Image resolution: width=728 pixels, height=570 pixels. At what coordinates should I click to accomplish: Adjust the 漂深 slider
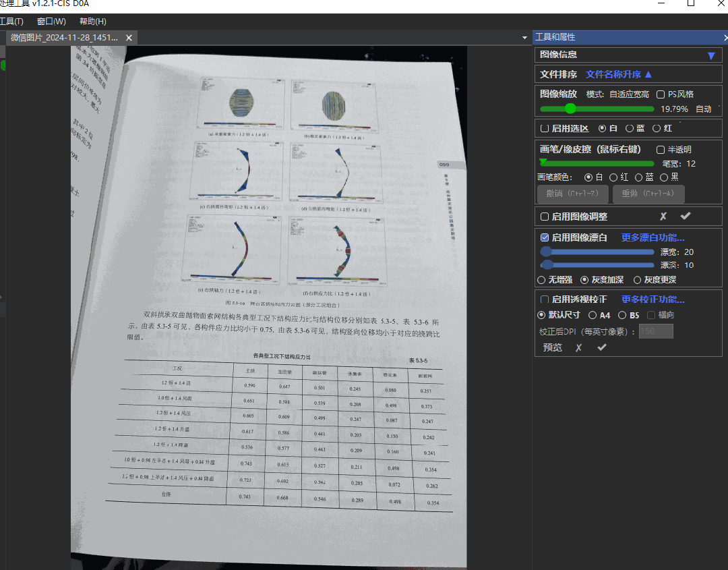(x=597, y=265)
